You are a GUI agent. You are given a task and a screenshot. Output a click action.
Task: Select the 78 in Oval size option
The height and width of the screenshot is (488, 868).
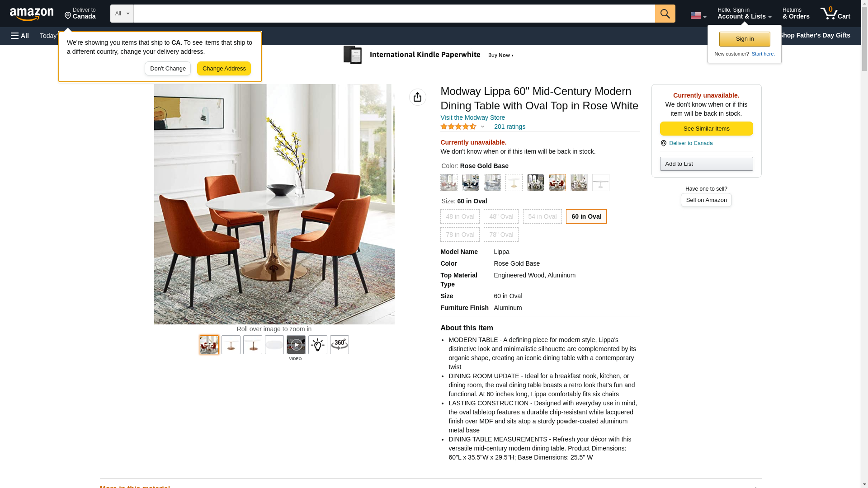pos(460,235)
